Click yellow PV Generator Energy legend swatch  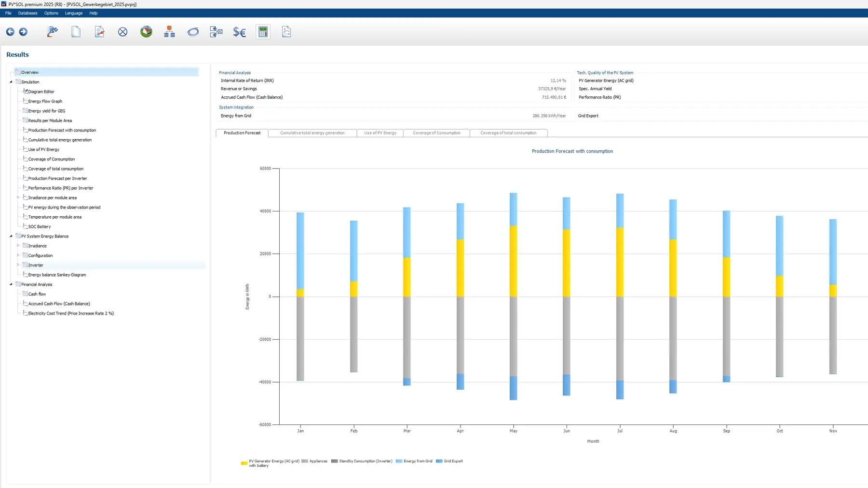click(244, 463)
